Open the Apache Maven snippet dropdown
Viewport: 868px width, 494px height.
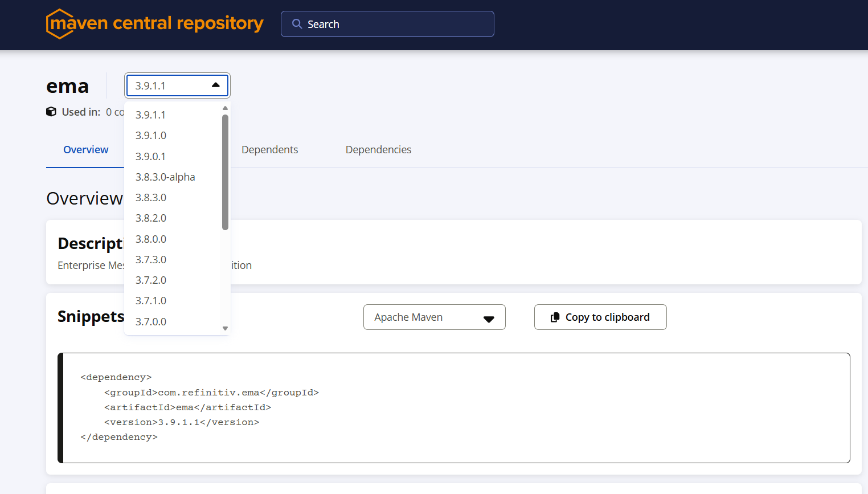[435, 317]
